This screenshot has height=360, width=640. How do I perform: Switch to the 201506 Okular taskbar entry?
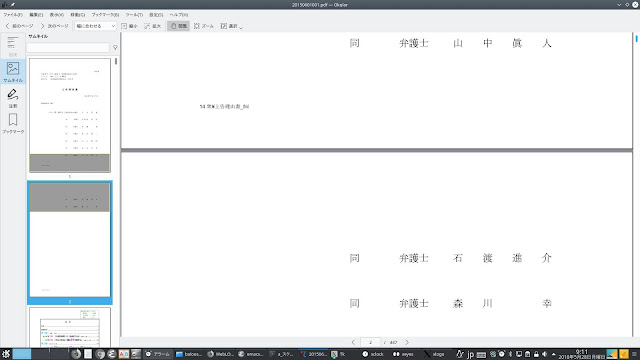(313, 354)
